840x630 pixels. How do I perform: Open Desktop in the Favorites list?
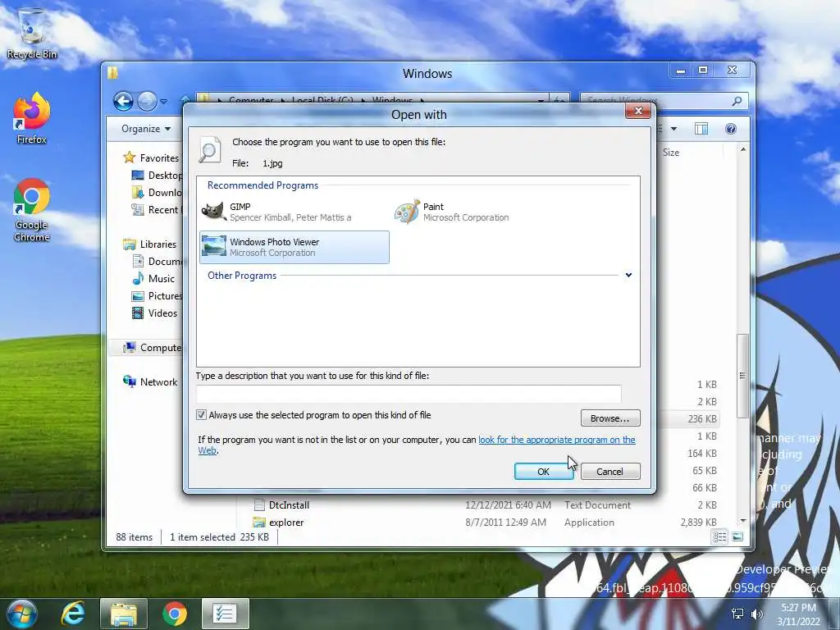[157, 176]
